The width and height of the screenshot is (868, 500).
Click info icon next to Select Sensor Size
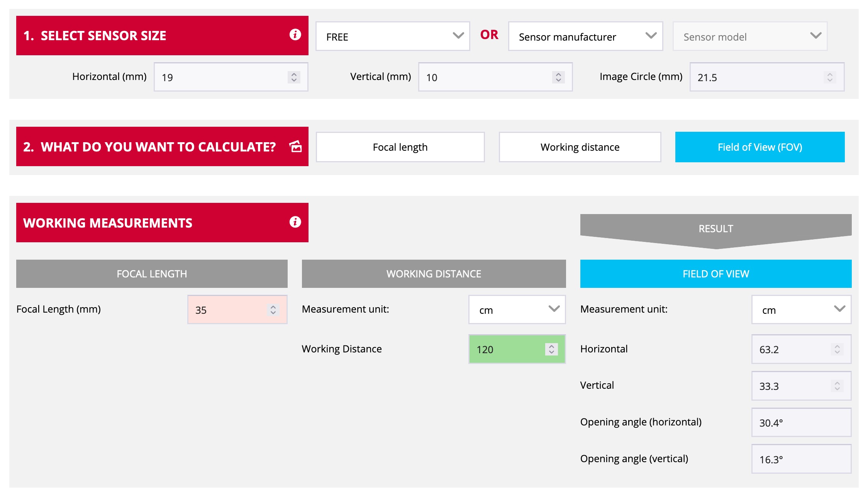[x=295, y=35]
